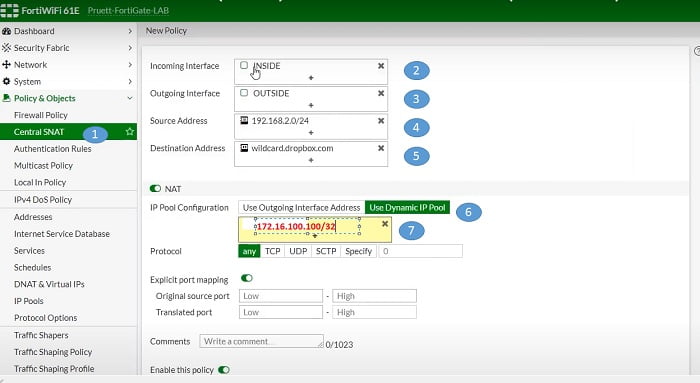
Task: Click the INSIDE interface icon
Action: point(244,65)
